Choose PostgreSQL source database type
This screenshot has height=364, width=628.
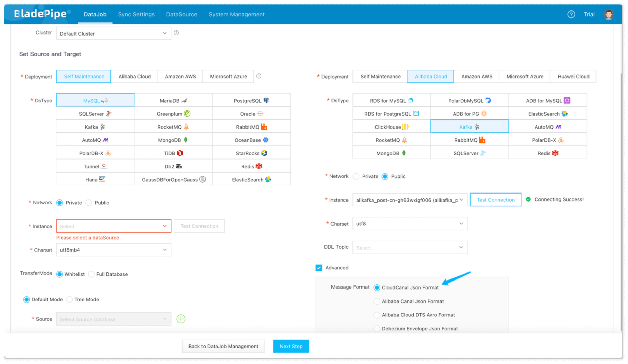251,100
